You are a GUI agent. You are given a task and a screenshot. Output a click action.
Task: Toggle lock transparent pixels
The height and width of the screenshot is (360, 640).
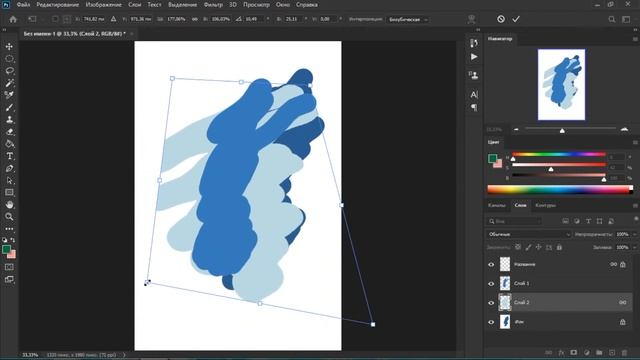tap(518, 247)
